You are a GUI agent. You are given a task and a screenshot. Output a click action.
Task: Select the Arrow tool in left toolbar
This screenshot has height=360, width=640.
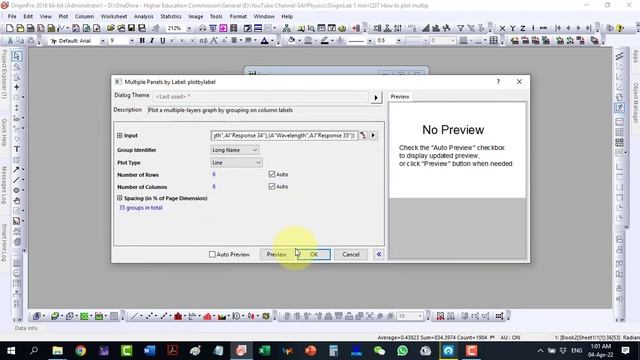click(16, 169)
